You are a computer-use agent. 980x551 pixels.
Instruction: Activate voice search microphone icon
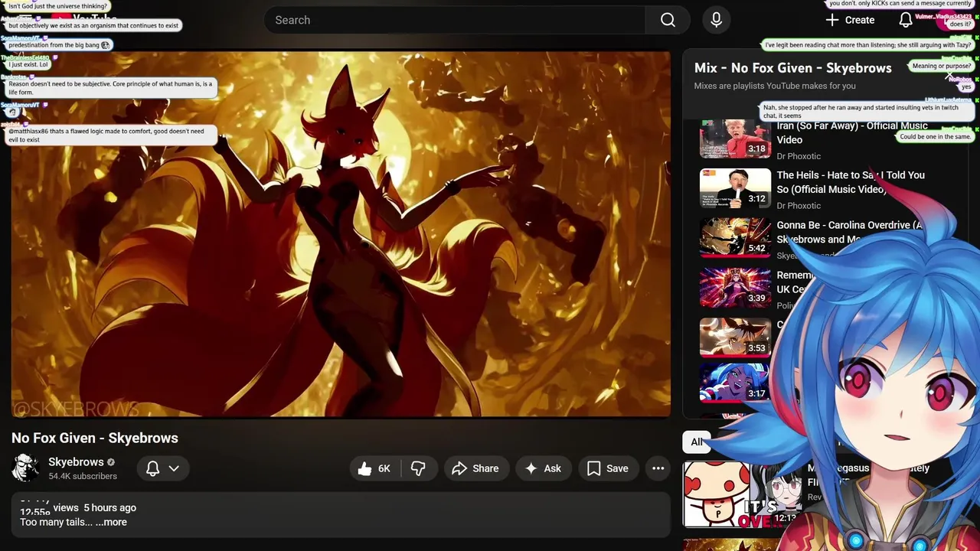pos(716,20)
